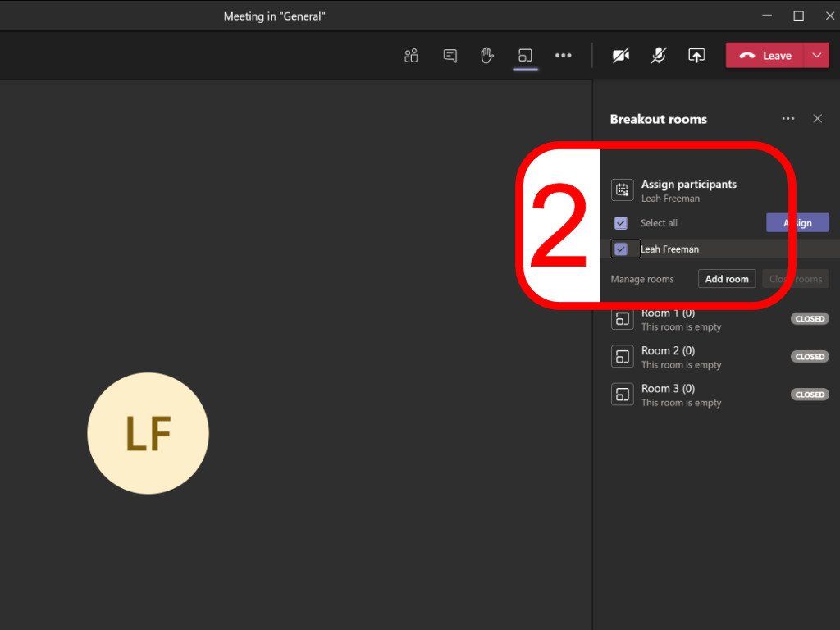Screen dimensions: 840x630
Task: Click the Add room button
Action: (x=726, y=279)
